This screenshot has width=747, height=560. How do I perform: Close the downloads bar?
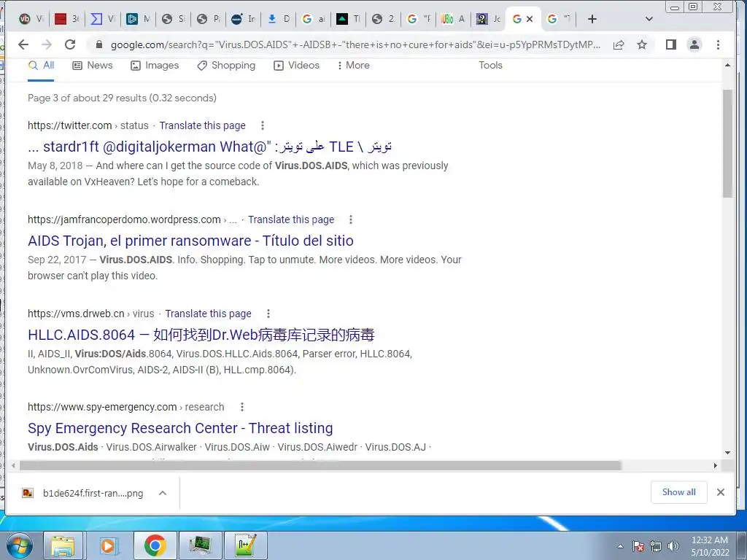[720, 492]
